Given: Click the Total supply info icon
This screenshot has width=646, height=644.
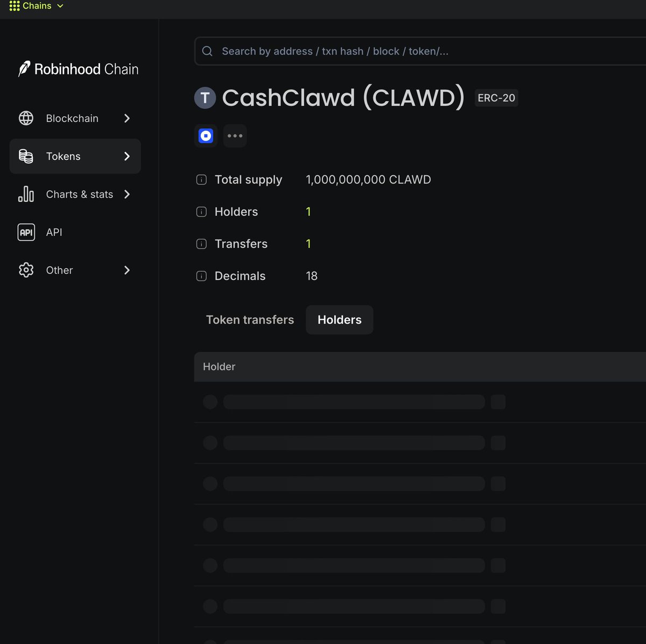Looking at the screenshot, I should (201, 180).
